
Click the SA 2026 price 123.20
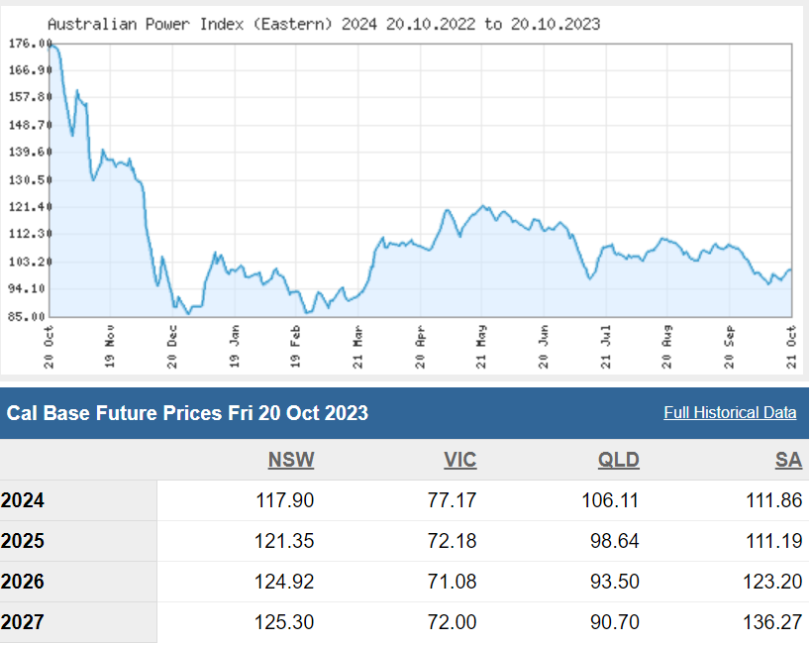[773, 582]
